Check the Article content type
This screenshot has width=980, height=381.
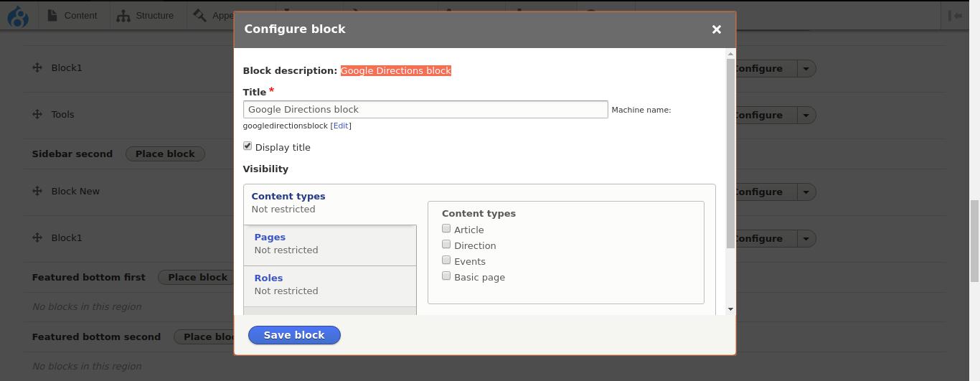(446, 228)
